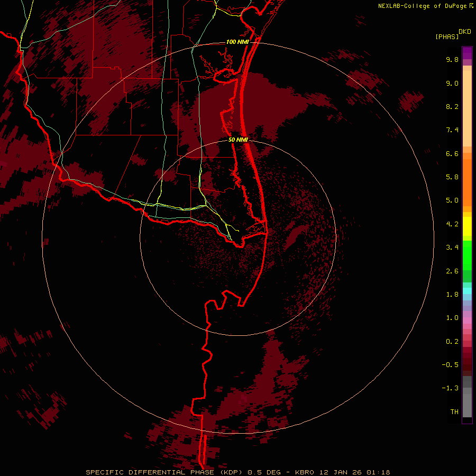The image size is (476, 476).
Task: Click the 50 NMI range ring label
Action: 238,140
